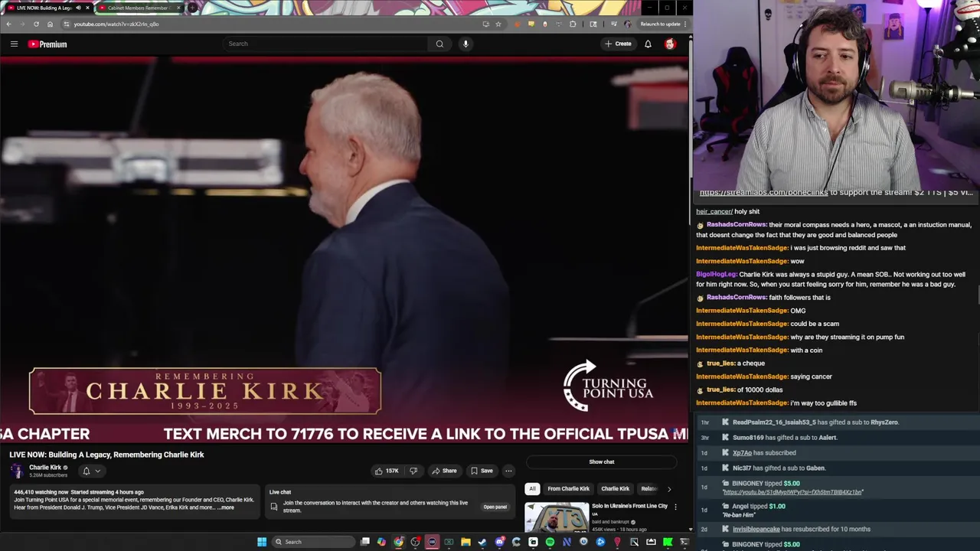
Task: Click the Show chat button
Action: click(x=602, y=461)
